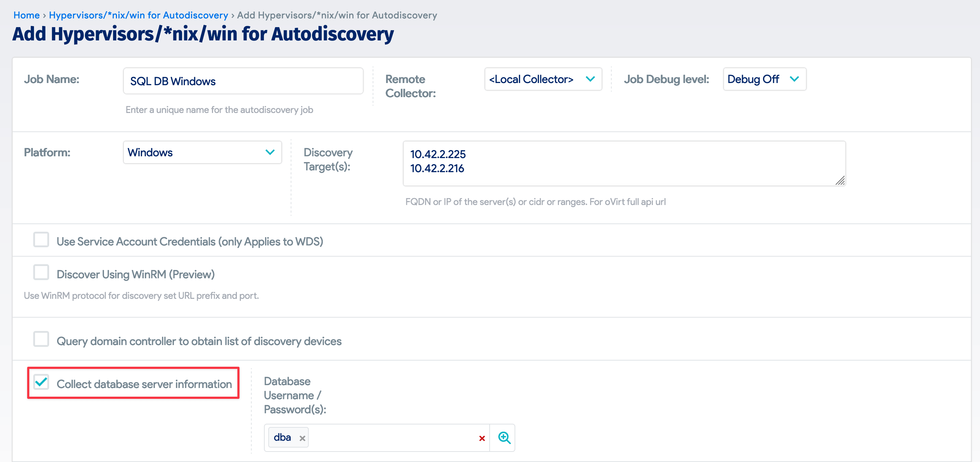Focus the Job Name input field
Screen dimensions: 980x462
click(x=243, y=80)
